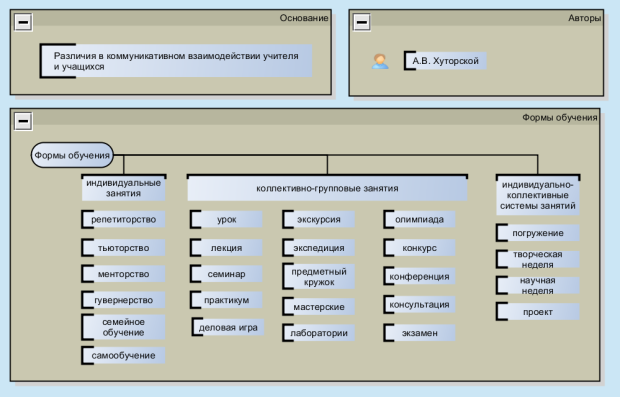The image size is (620, 397).
Task: Select the индивидуальные занятия heading node
Action: click(x=123, y=188)
